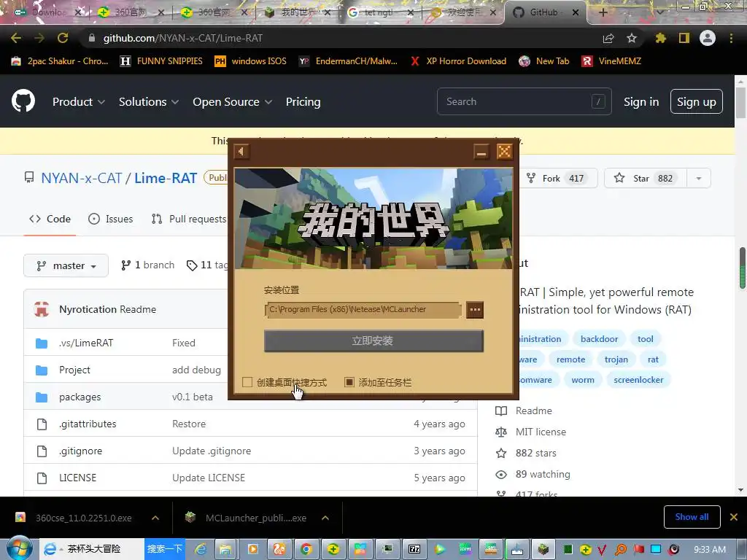
Task: Open the NYAN-x-CAT owner link
Action: (x=82, y=178)
